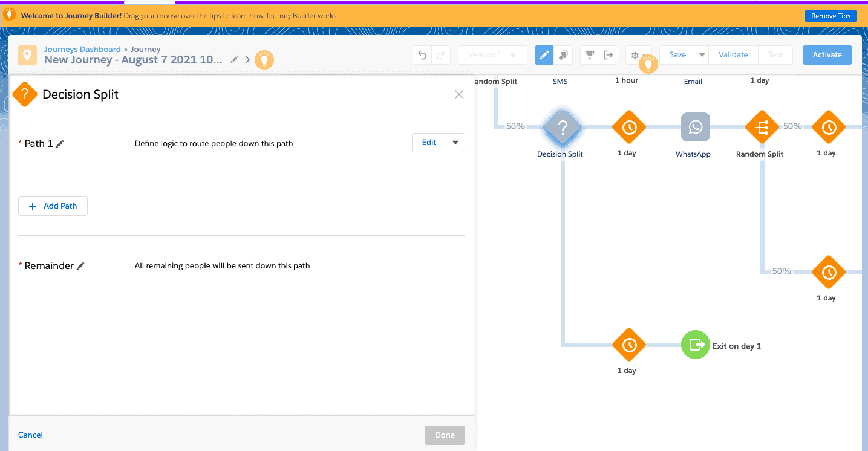Edit the Path 1 name pencil
Image resolution: width=868 pixels, height=451 pixels.
pos(60,144)
